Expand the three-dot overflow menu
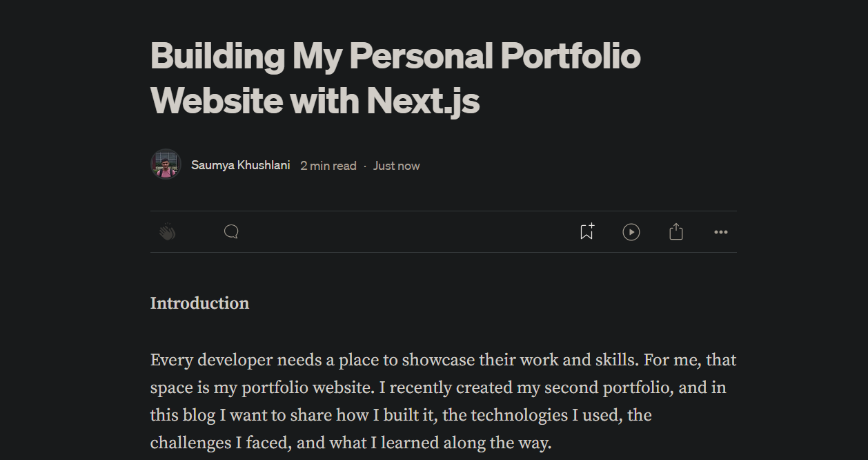The height and width of the screenshot is (460, 868). [x=721, y=231]
